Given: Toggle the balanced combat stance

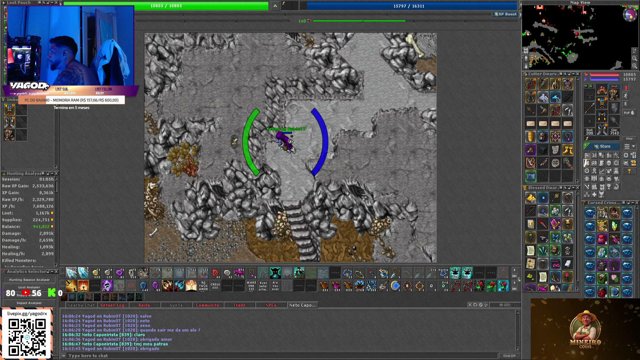Looking at the screenshot, I should [x=626, y=96].
